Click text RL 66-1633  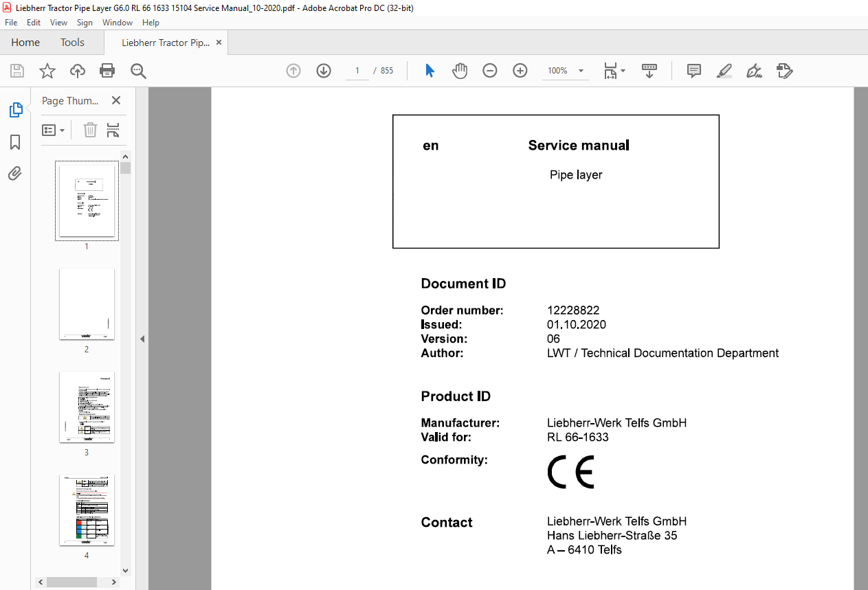point(578,438)
